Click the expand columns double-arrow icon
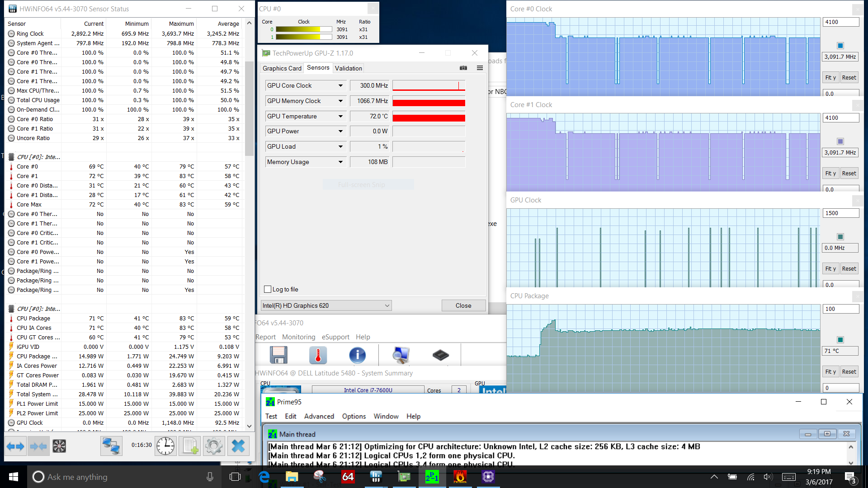868x488 pixels. pyautogui.click(x=15, y=446)
